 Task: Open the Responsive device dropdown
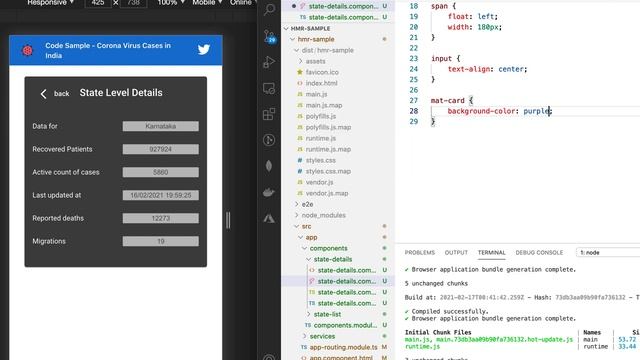[51, 2]
